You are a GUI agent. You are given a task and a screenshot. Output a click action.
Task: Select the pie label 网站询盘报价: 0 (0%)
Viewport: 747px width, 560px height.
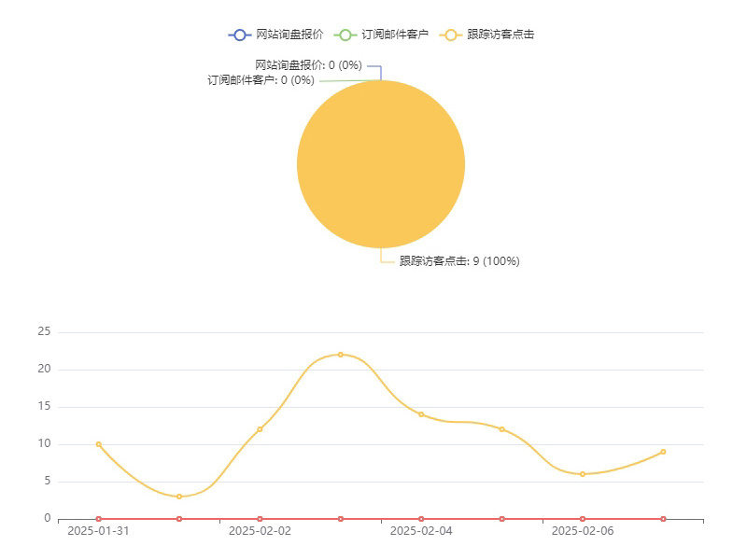point(308,65)
